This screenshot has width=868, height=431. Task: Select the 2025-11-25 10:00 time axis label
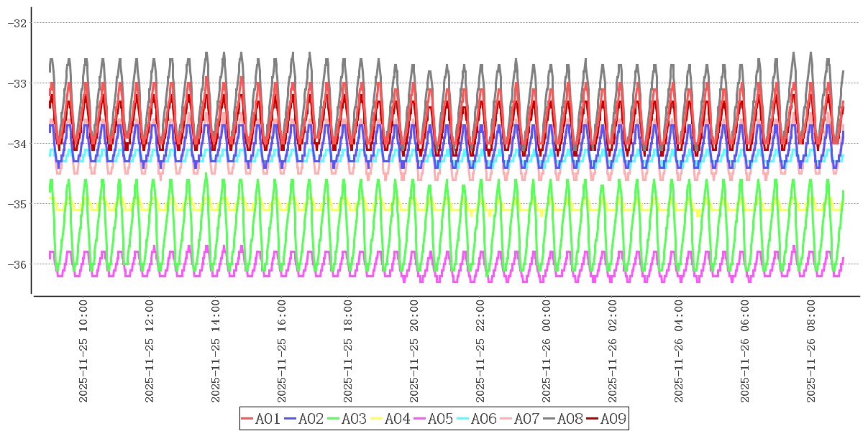point(83,351)
